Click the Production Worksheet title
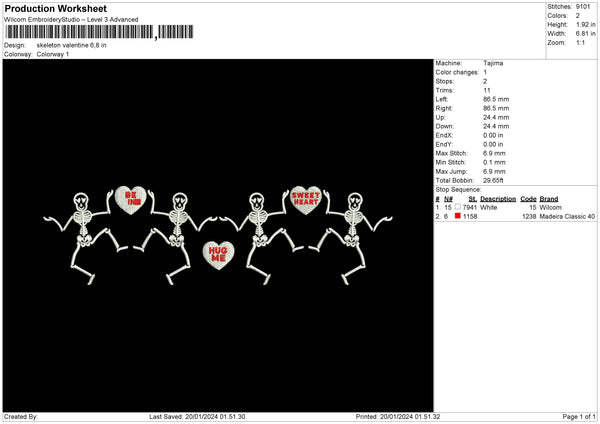This screenshot has width=600, height=424. (55, 9)
